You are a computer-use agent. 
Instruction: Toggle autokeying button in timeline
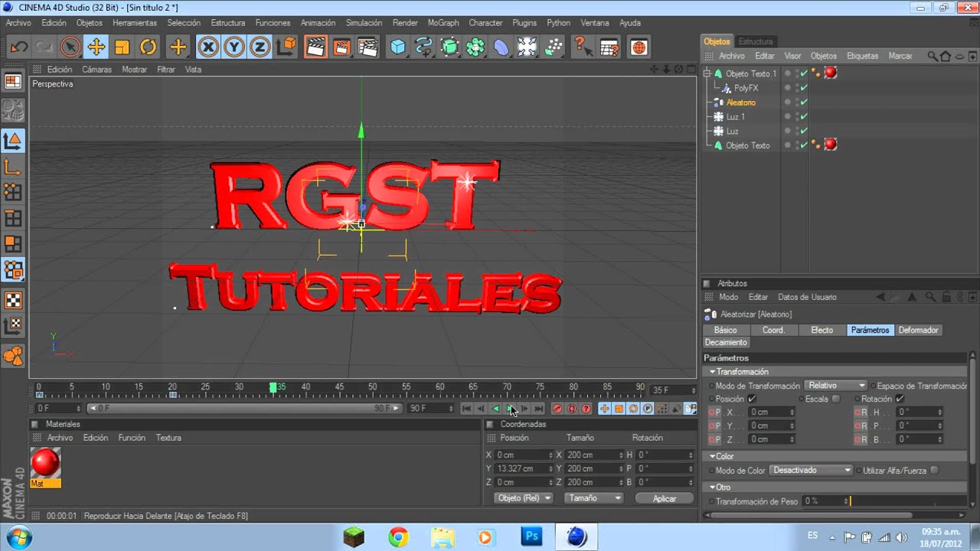point(571,409)
